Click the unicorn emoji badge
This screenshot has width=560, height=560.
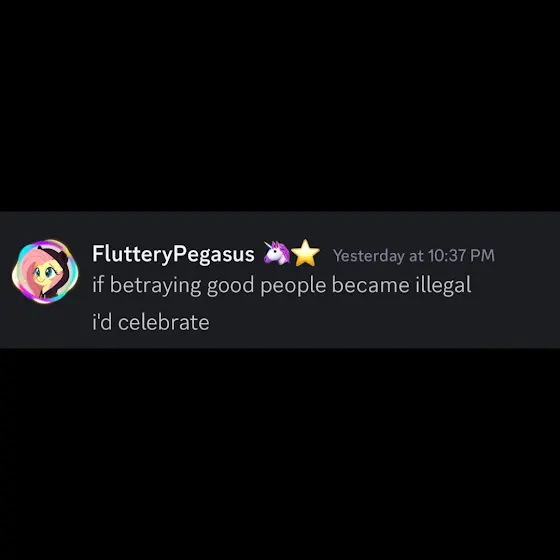[x=277, y=253]
